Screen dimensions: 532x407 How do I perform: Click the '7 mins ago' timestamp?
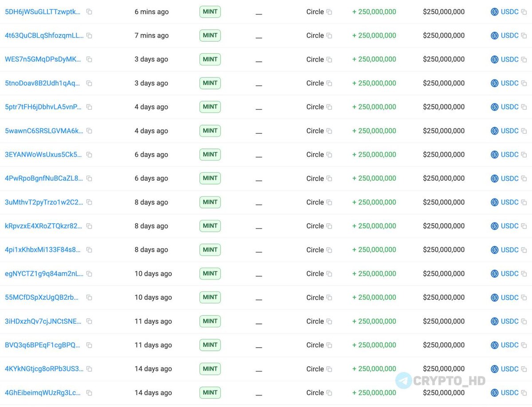tap(152, 35)
